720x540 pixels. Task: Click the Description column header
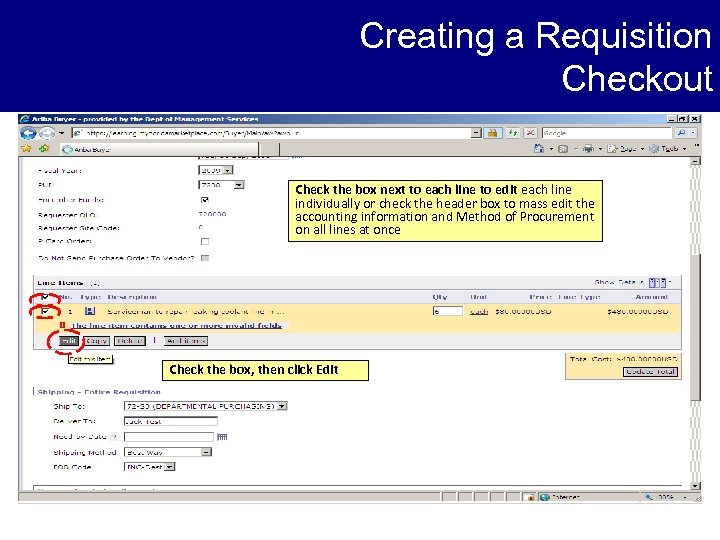(x=132, y=297)
